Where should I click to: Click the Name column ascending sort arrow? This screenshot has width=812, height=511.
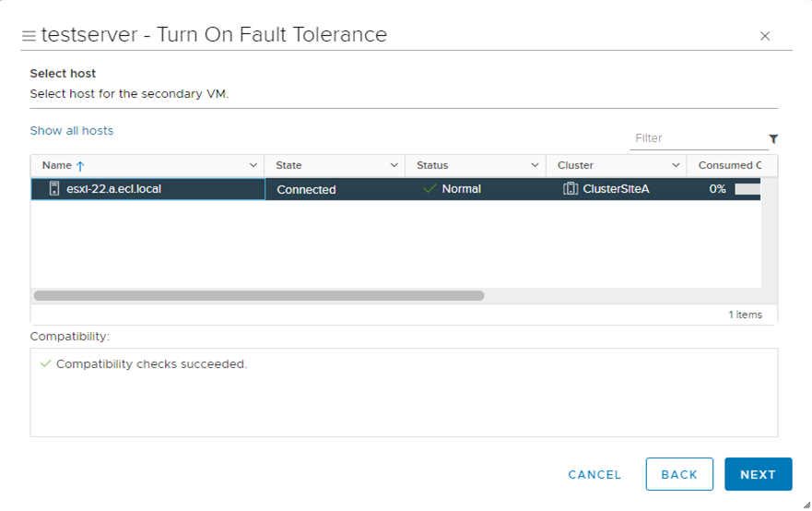click(80, 166)
